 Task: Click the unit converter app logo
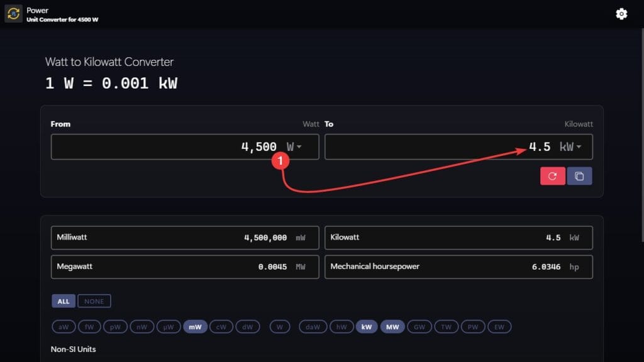coord(13,14)
